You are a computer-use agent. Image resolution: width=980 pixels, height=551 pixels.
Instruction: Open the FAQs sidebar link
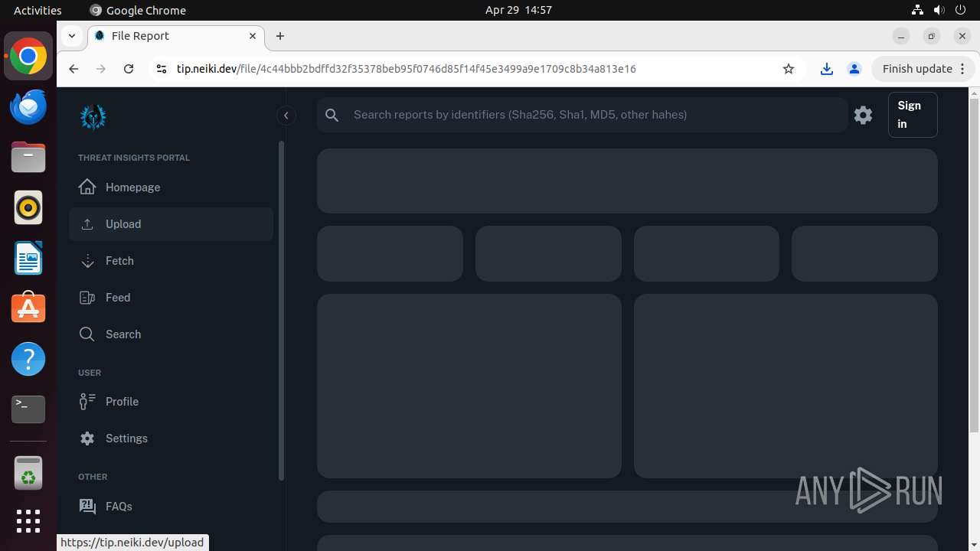click(171, 507)
